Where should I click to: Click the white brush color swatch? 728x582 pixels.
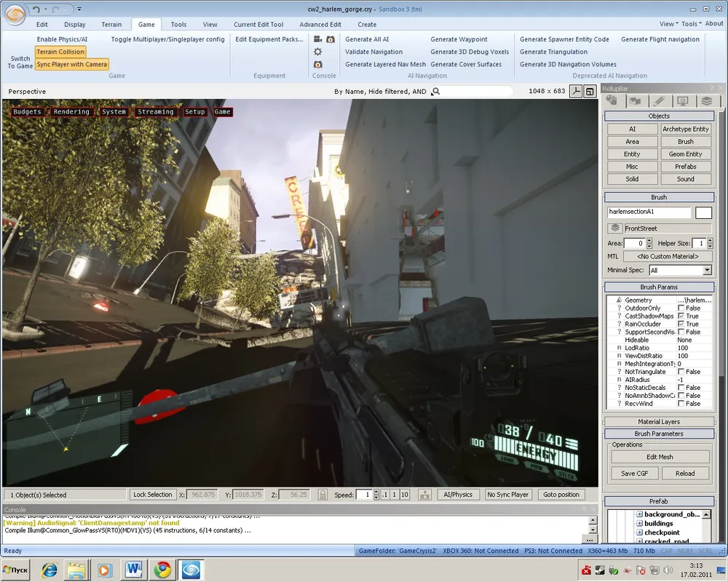point(703,213)
